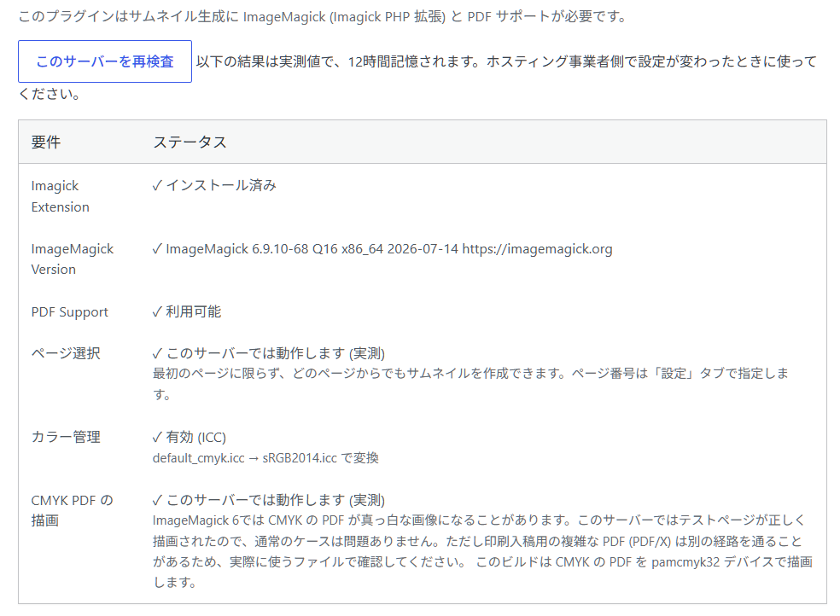Select the 要件 column header
This screenshot has height=616, width=840.
coord(46,142)
